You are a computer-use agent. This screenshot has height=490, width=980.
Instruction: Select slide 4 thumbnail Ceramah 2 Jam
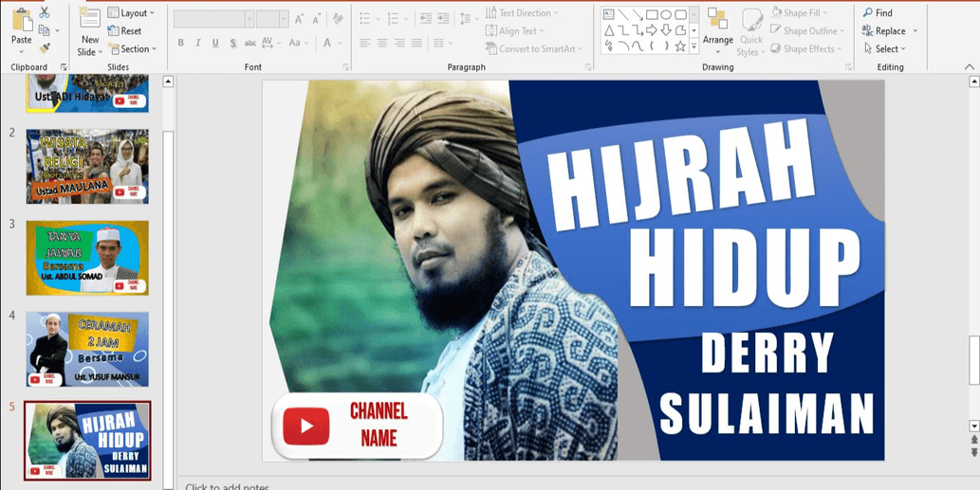[87, 350]
